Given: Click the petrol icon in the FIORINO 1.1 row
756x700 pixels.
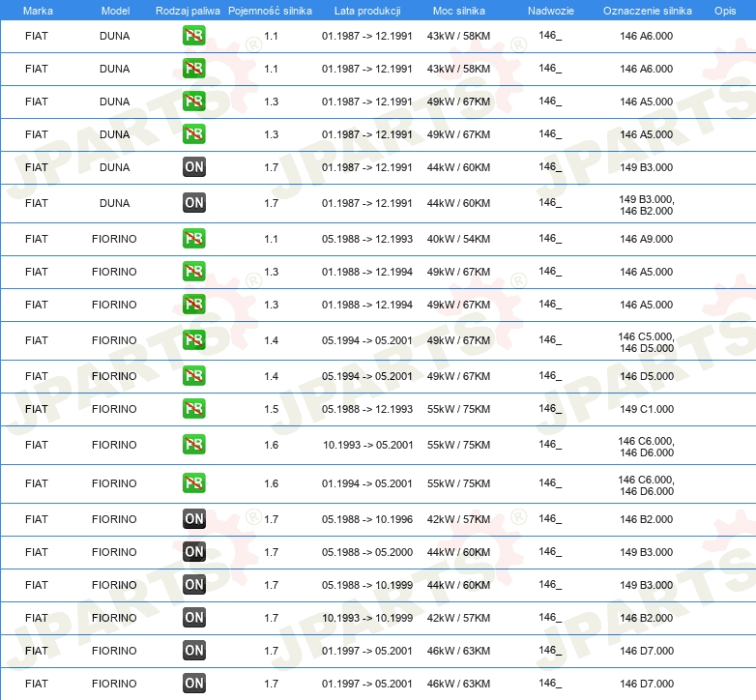Looking at the screenshot, I should click(194, 238).
